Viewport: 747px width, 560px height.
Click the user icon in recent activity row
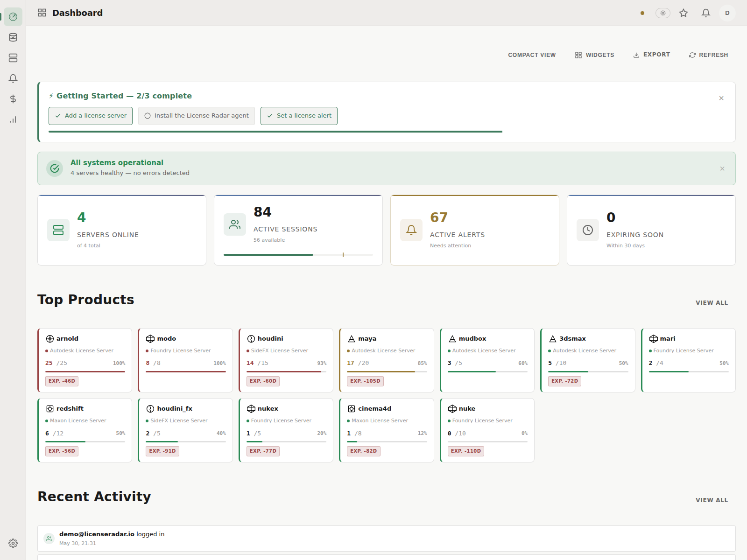[x=49, y=539]
